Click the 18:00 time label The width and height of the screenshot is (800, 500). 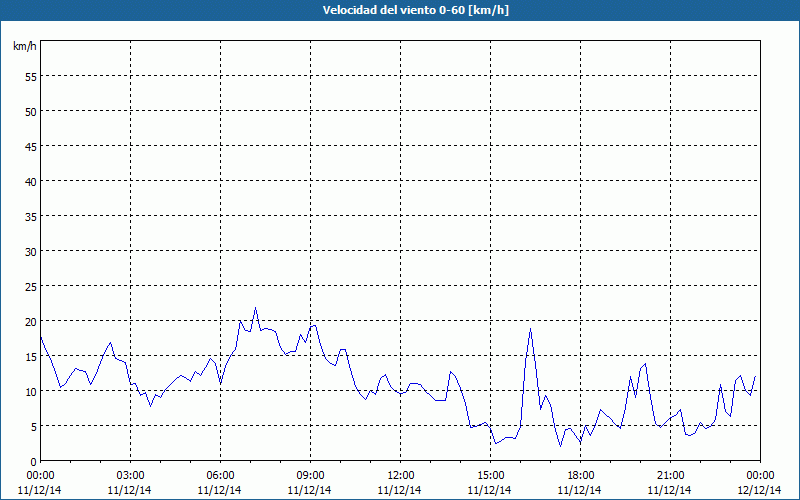581,476
